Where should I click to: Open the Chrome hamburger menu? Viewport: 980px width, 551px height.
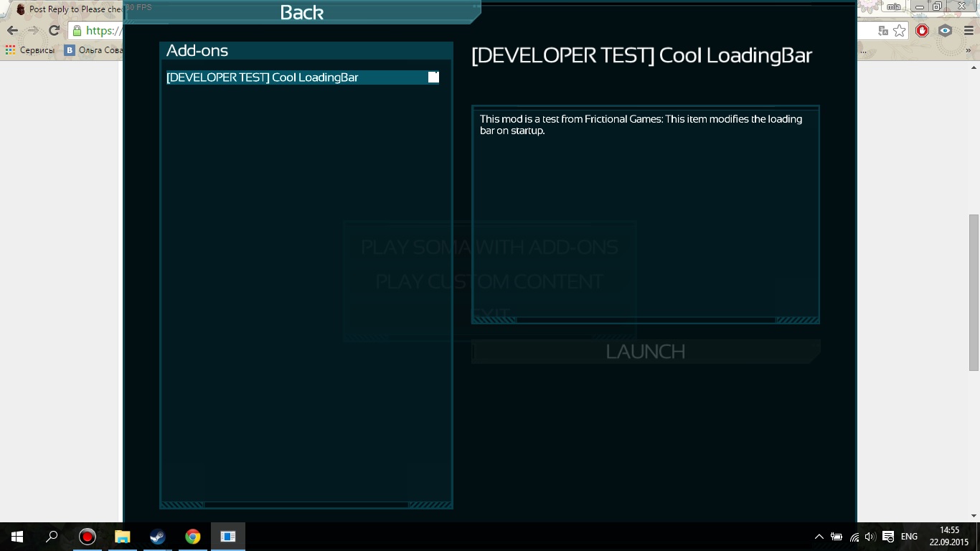tap(967, 31)
